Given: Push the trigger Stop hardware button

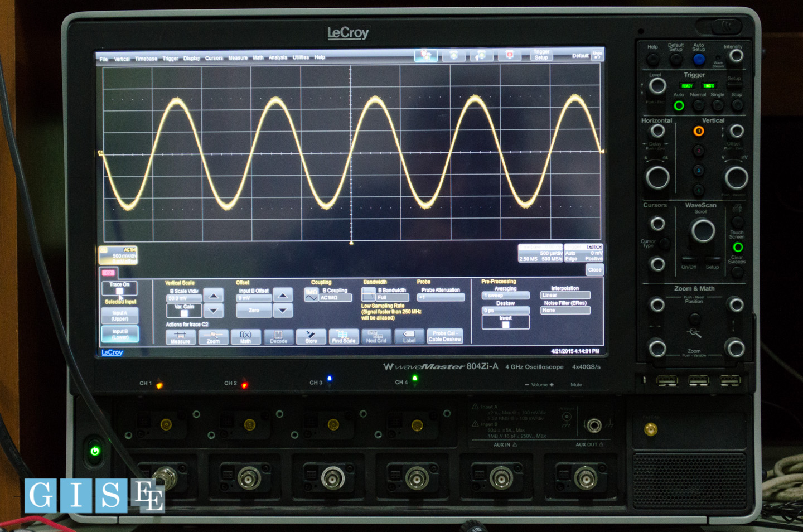Looking at the screenshot, I should point(737,105).
